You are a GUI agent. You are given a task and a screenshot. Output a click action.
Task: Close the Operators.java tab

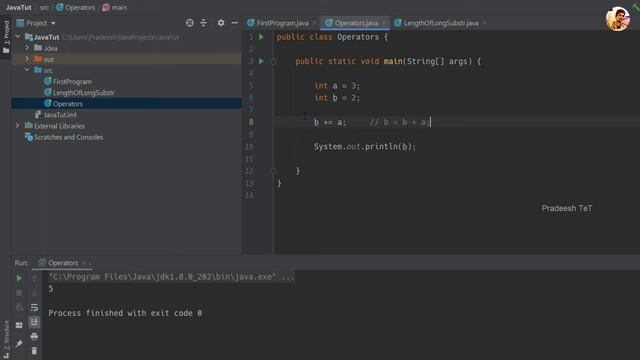(384, 23)
